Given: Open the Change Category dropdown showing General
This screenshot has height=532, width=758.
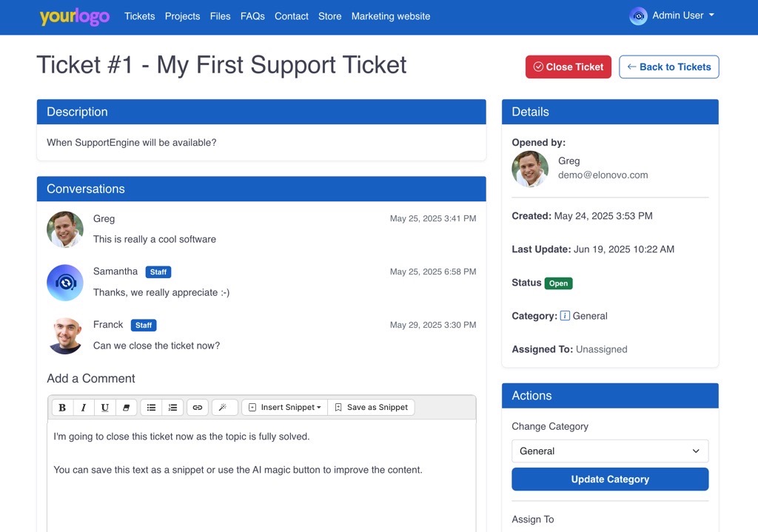Looking at the screenshot, I should [609, 451].
